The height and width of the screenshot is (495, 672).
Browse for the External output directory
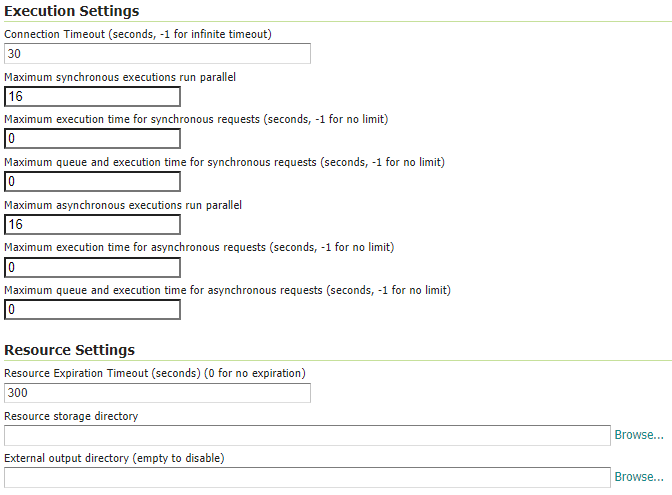[638, 477]
